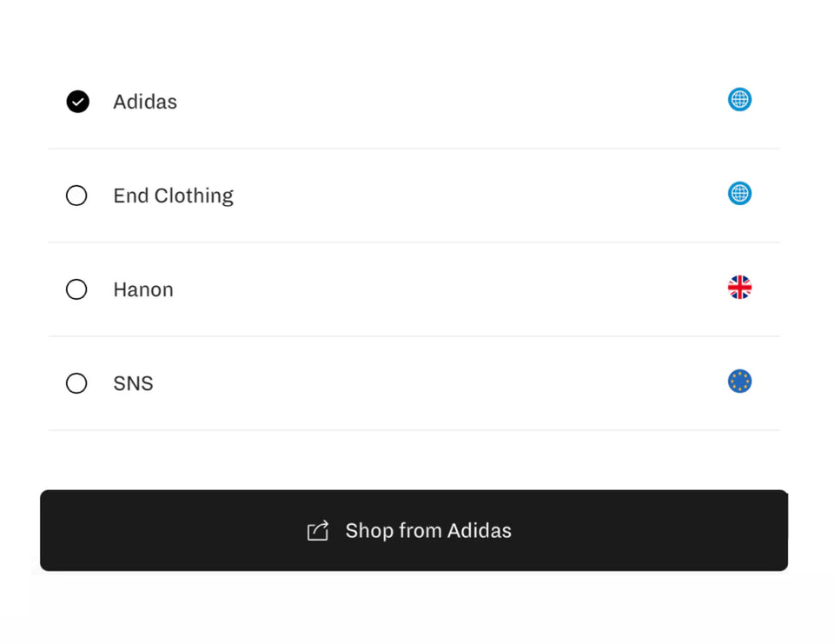Click the worldwide shipping indicator on the Adidas row
This screenshot has width=834, height=644.
739,99
